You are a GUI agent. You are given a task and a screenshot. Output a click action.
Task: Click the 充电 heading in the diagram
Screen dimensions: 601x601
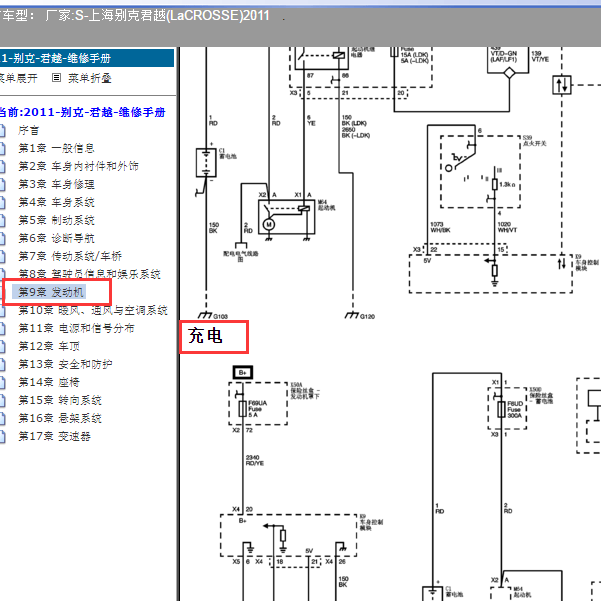tap(205, 336)
